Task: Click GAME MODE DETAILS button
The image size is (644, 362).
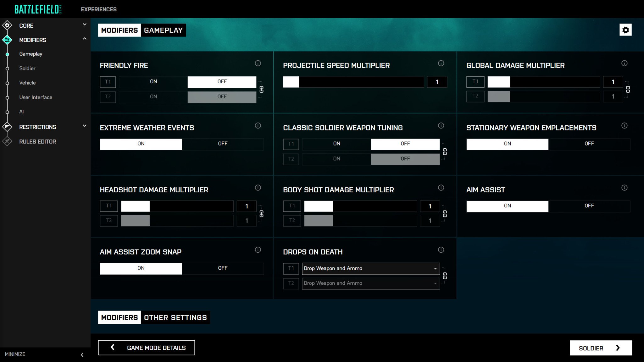Action: tap(147, 348)
